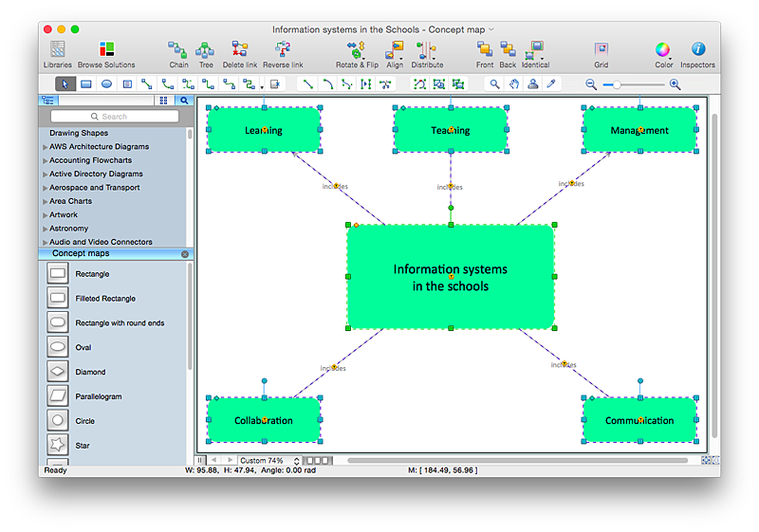Expand Area Charts category
The height and width of the screenshot is (532, 759).
click(x=45, y=201)
